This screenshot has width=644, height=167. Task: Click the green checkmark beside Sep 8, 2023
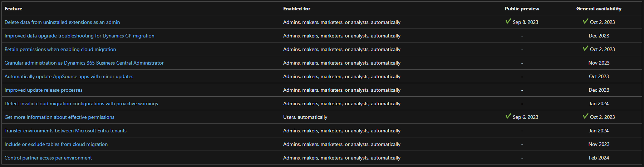[508, 21]
